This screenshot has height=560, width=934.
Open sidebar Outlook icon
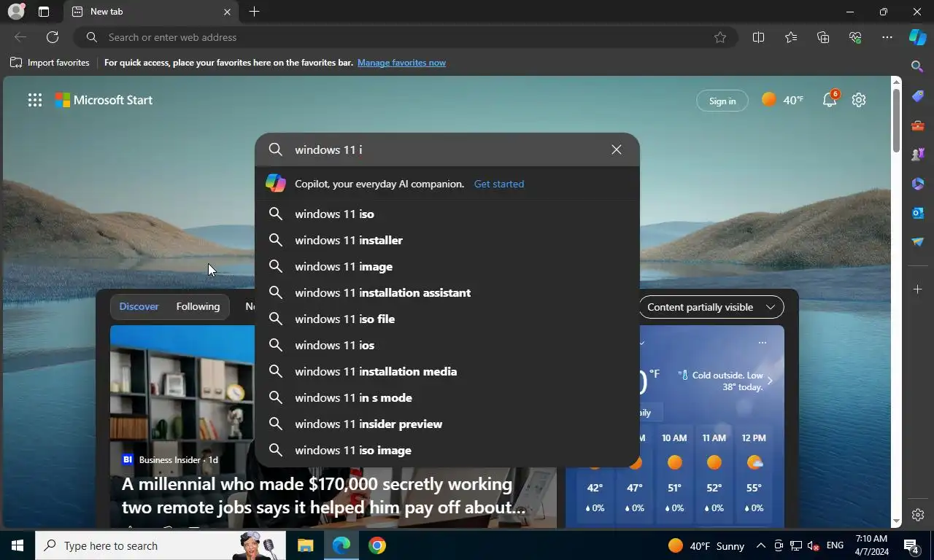tap(918, 213)
